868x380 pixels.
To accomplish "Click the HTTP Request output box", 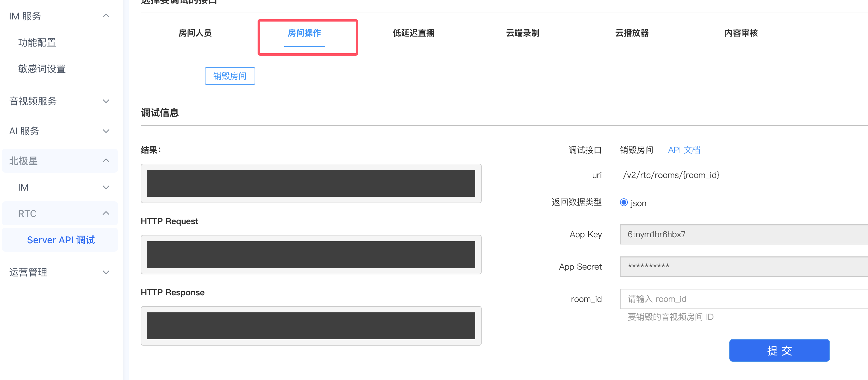I will pos(311,254).
